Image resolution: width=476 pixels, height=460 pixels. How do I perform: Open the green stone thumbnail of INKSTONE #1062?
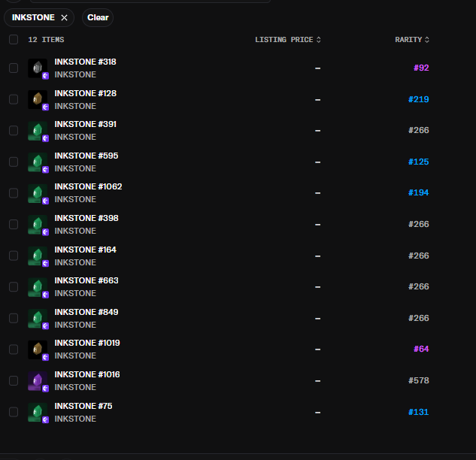tap(38, 193)
